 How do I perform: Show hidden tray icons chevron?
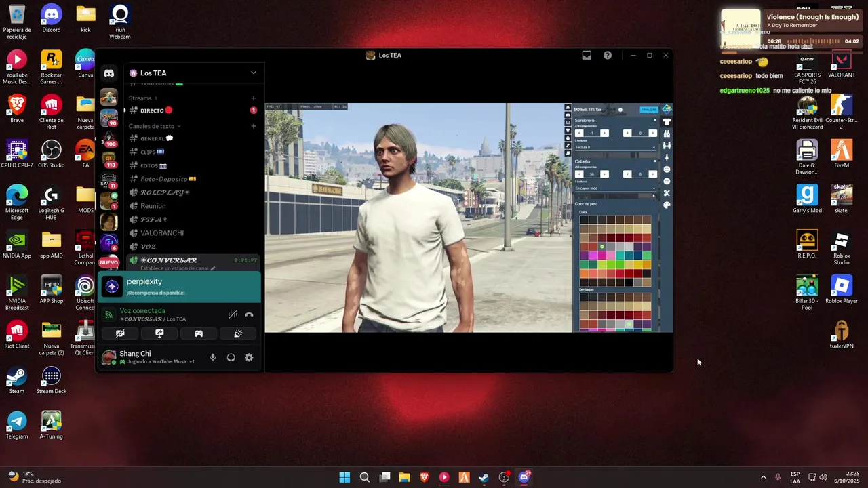(x=763, y=477)
